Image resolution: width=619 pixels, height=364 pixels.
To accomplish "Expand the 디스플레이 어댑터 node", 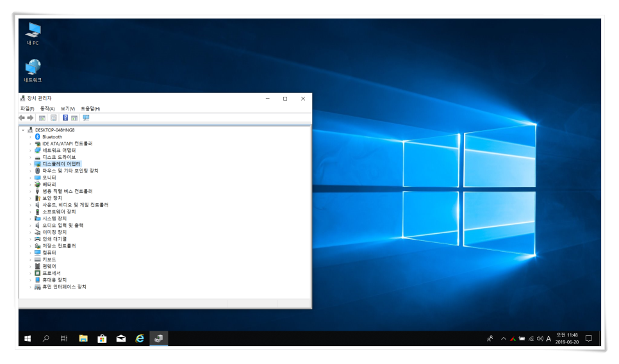I will pyautogui.click(x=30, y=164).
